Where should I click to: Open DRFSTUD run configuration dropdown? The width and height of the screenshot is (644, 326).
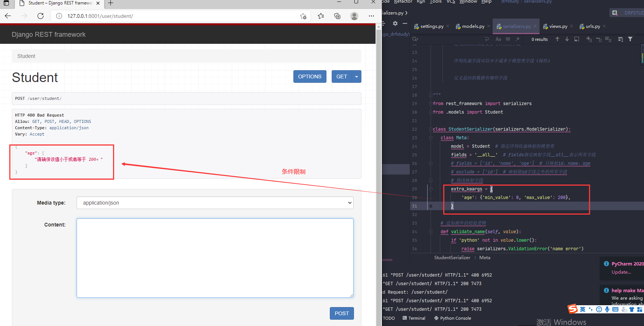pyautogui.click(x=627, y=13)
